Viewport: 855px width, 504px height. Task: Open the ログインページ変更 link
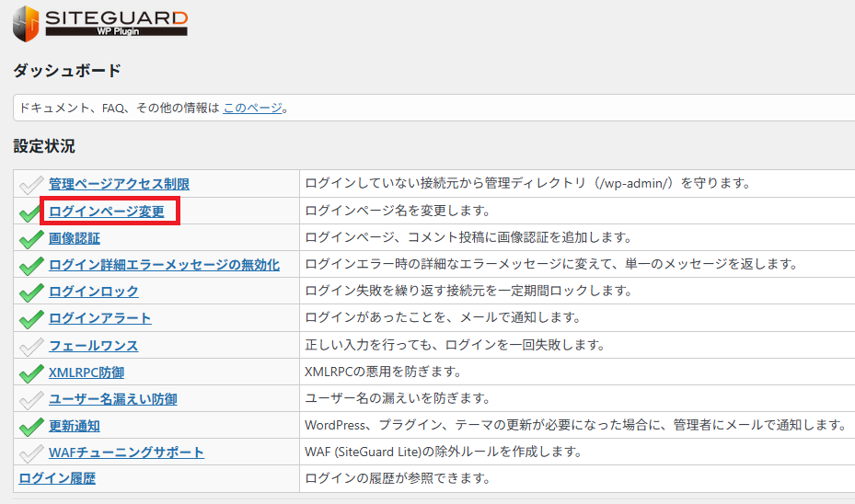[x=106, y=212]
